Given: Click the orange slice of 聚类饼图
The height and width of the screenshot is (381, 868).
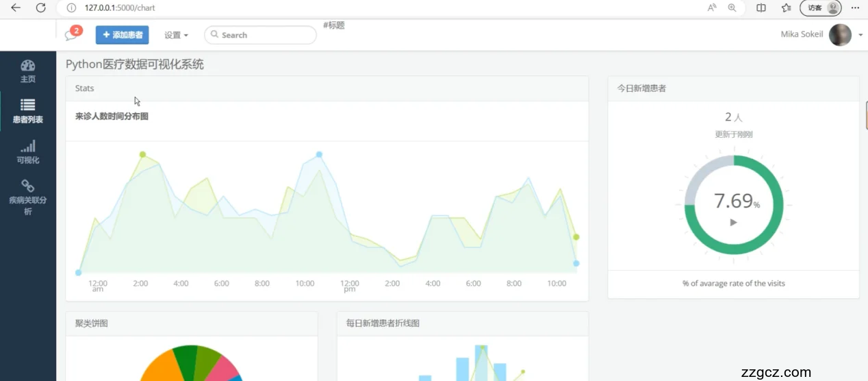Looking at the screenshot, I should tap(157, 367).
